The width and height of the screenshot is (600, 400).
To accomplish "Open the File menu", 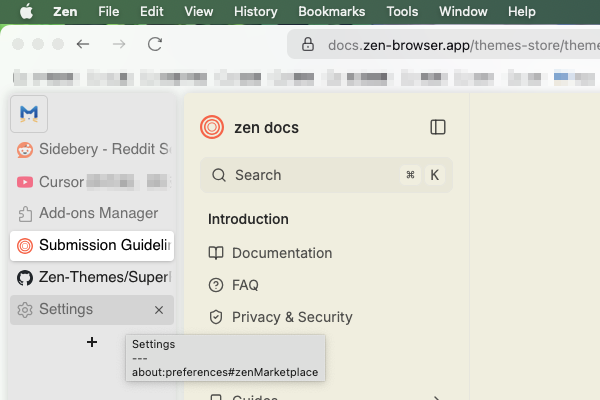I will click(108, 11).
